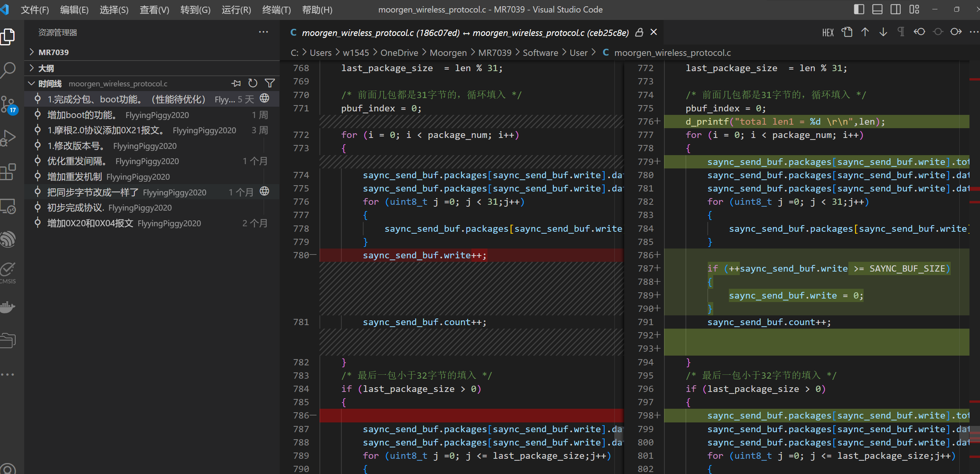Open Source Control view with 17 badge
This screenshot has height=474, width=980.
click(8, 104)
